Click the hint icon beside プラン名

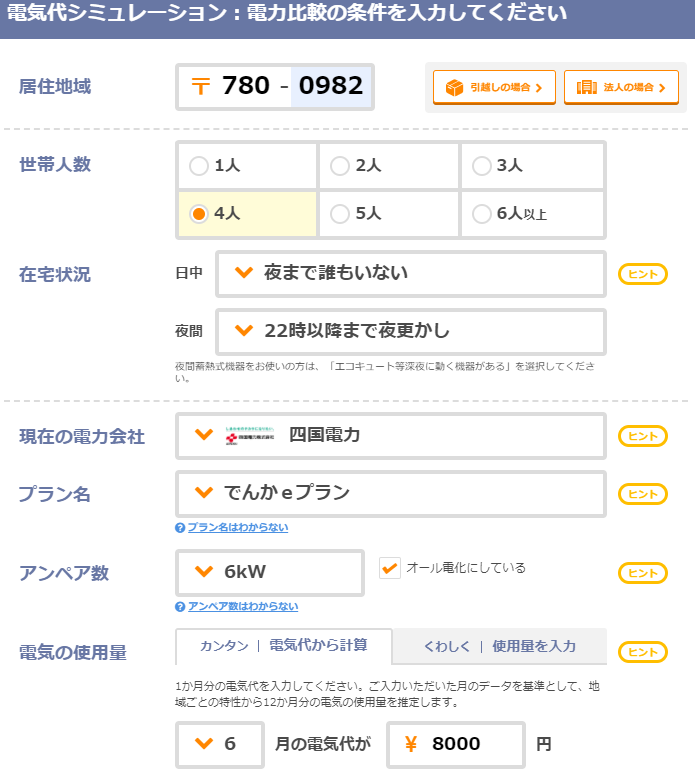(642, 493)
